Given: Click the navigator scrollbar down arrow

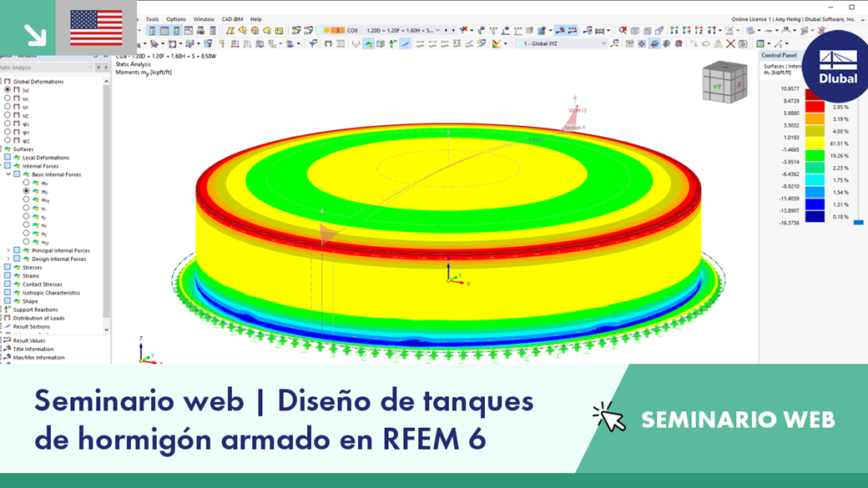Looking at the screenshot, I should point(106,330).
